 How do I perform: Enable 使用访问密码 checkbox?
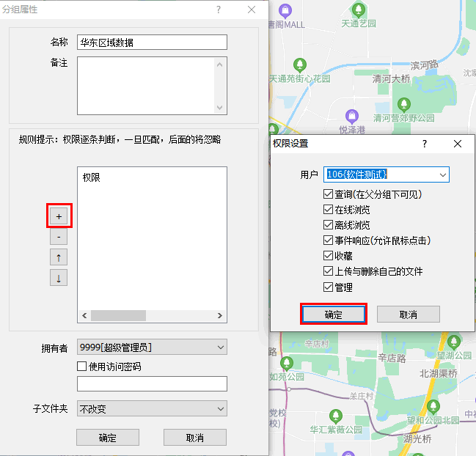click(x=82, y=367)
